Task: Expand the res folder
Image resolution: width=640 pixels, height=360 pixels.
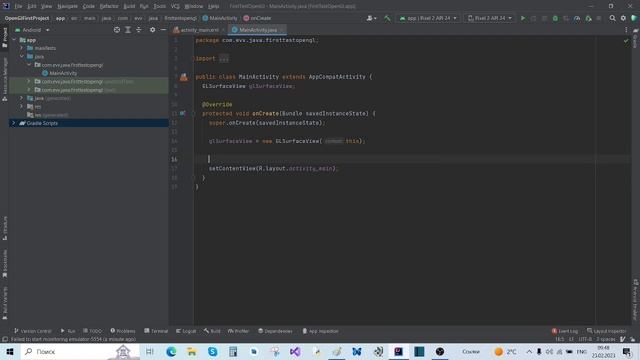Action: (22, 107)
